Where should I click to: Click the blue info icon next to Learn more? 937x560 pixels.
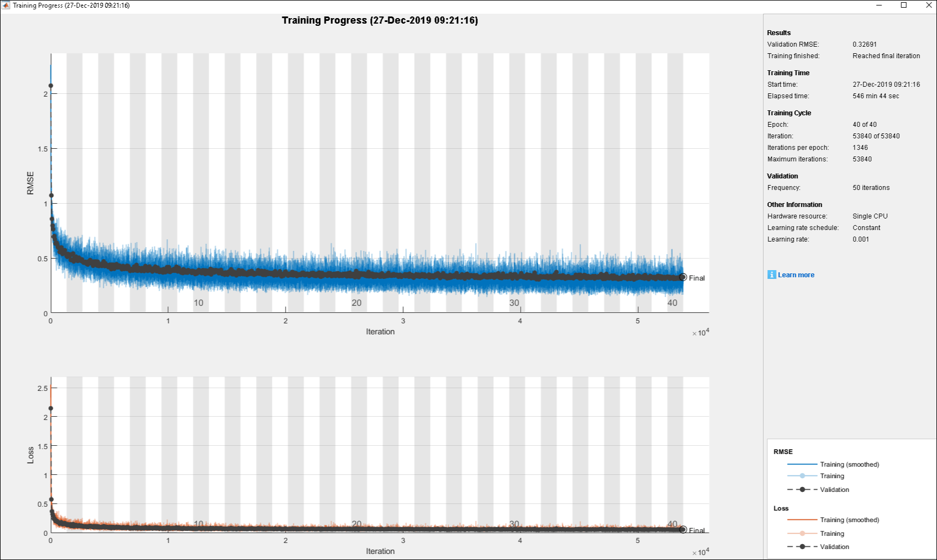pyautogui.click(x=771, y=275)
